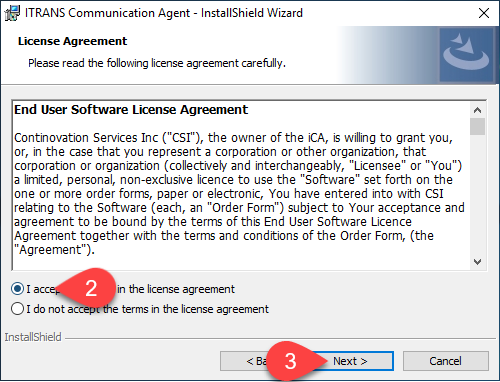Select the I do not accept radio button

(x=17, y=309)
